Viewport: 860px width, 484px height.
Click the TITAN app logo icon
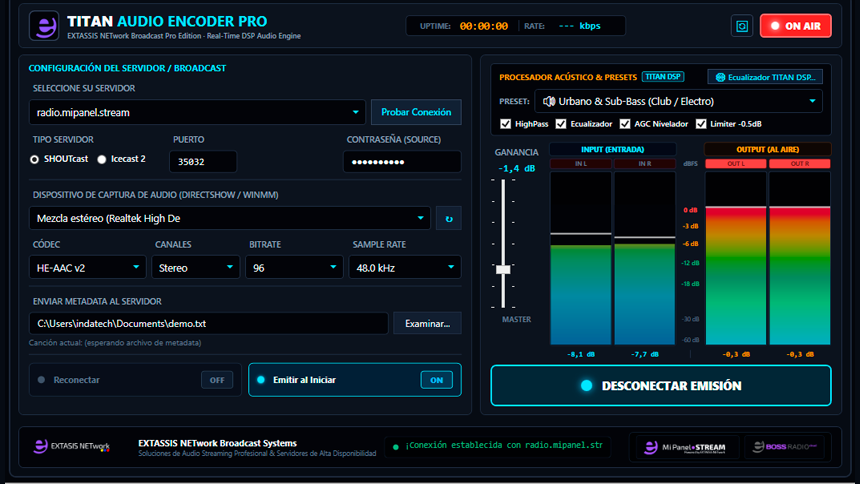click(44, 26)
